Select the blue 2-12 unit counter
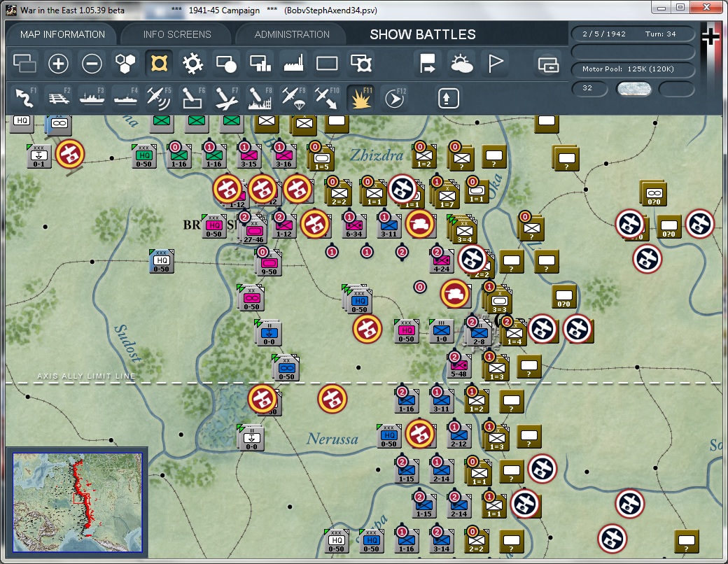 (x=458, y=437)
